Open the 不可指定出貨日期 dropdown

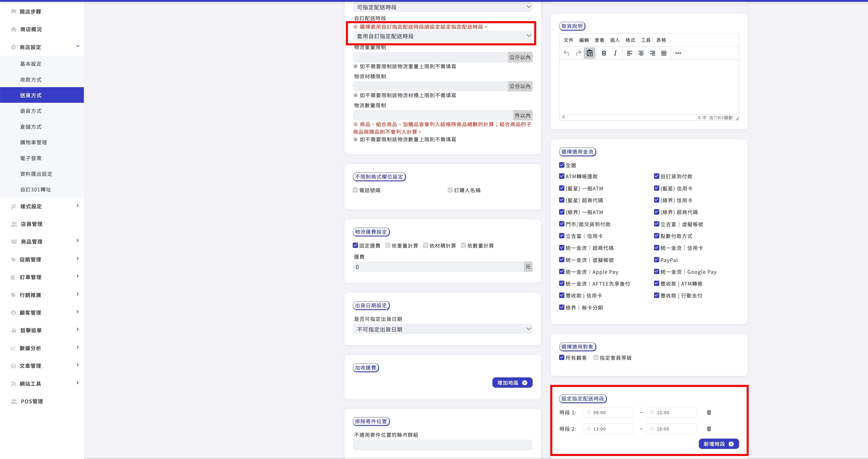click(442, 329)
